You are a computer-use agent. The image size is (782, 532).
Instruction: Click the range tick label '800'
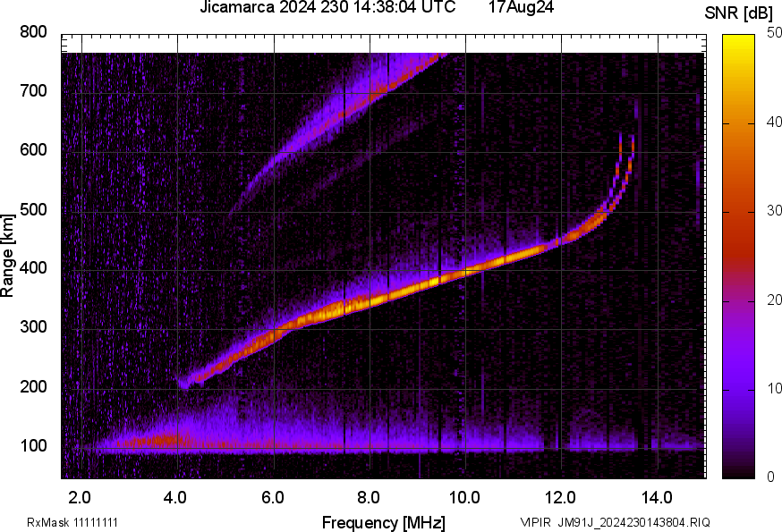(x=33, y=32)
